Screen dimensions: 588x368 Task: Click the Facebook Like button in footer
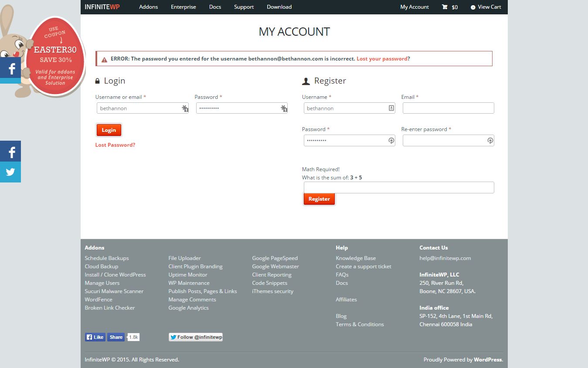click(x=95, y=337)
